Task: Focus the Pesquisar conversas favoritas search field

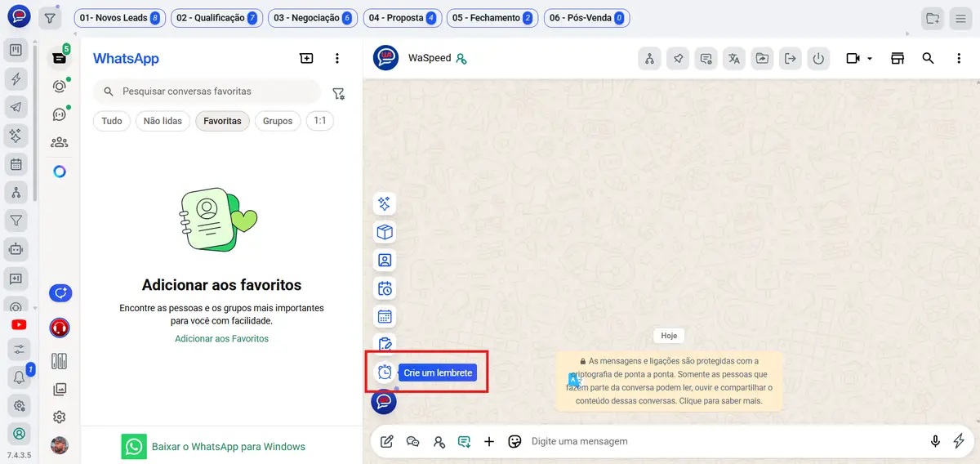Action: click(207, 91)
